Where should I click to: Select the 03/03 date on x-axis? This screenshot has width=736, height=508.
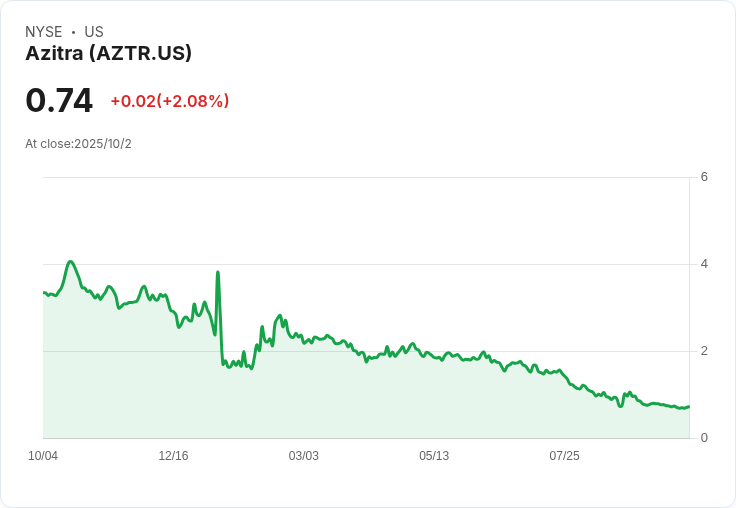(x=303, y=456)
